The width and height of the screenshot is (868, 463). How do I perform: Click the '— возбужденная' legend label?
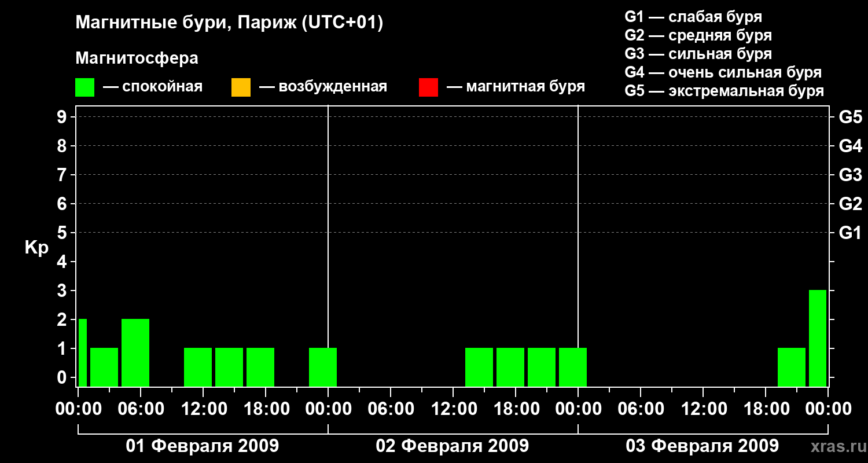coord(323,87)
